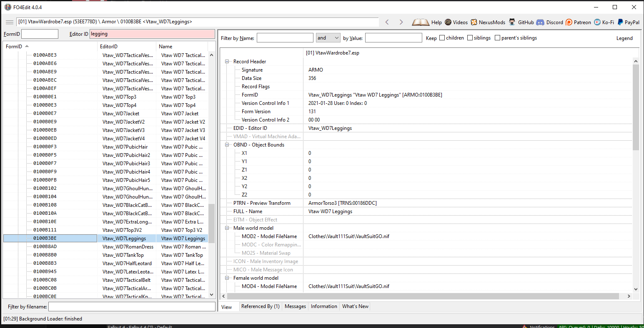Click the [01] VtawWardrobe7.esp column header
Image resolution: width=644 pixels, height=328 pixels.
[332, 53]
